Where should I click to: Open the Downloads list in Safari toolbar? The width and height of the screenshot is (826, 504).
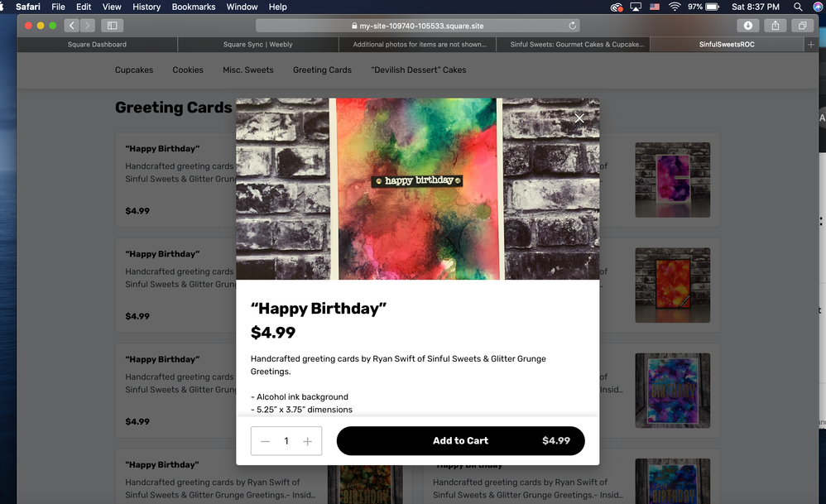[x=747, y=25]
